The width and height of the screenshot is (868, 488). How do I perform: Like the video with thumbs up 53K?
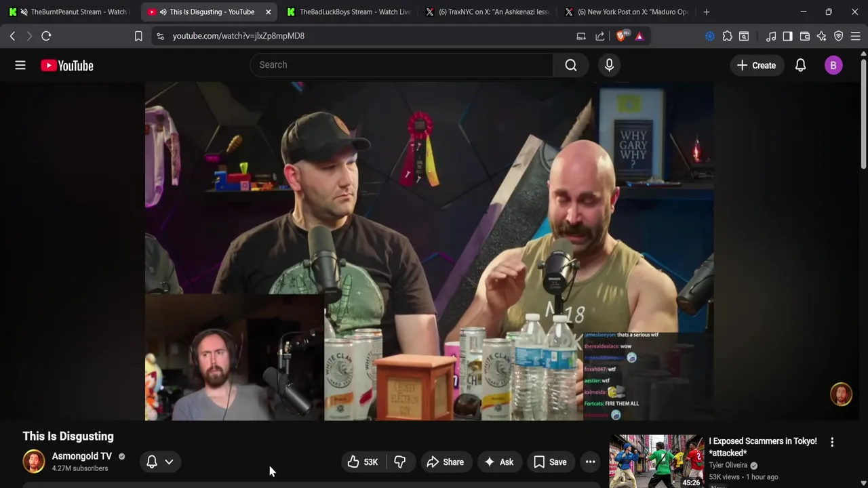[x=363, y=462]
